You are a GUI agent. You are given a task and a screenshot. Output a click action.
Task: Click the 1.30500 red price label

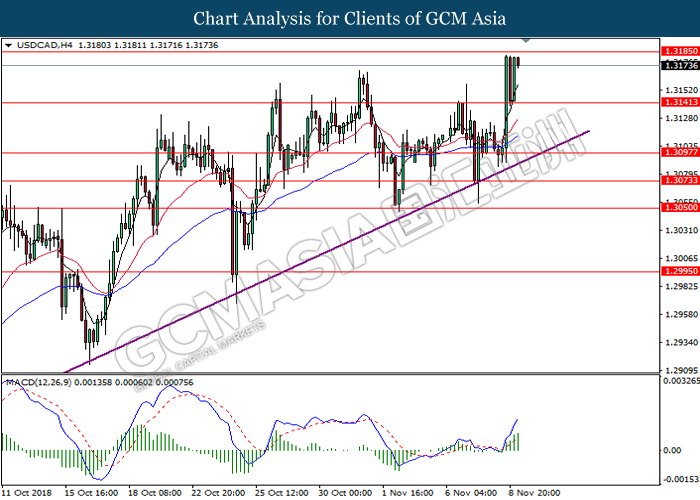681,208
